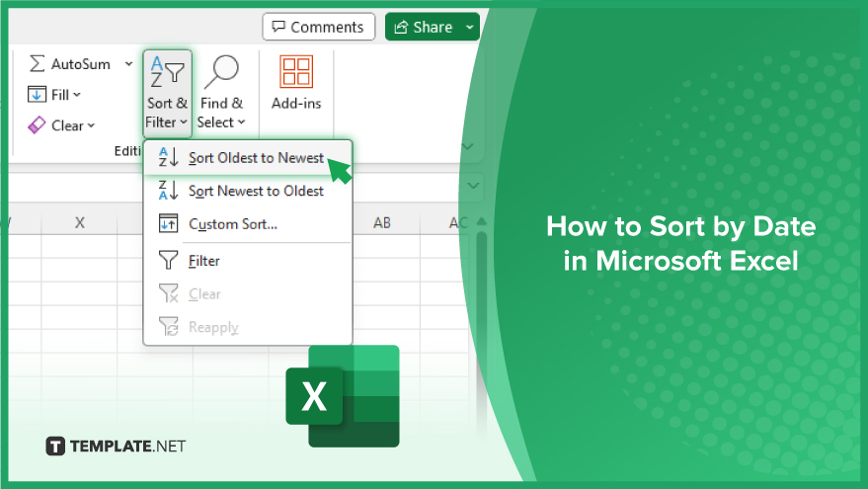The width and height of the screenshot is (868, 489).
Task: Click the Z-A descending sort icon
Action: pyautogui.click(x=168, y=191)
